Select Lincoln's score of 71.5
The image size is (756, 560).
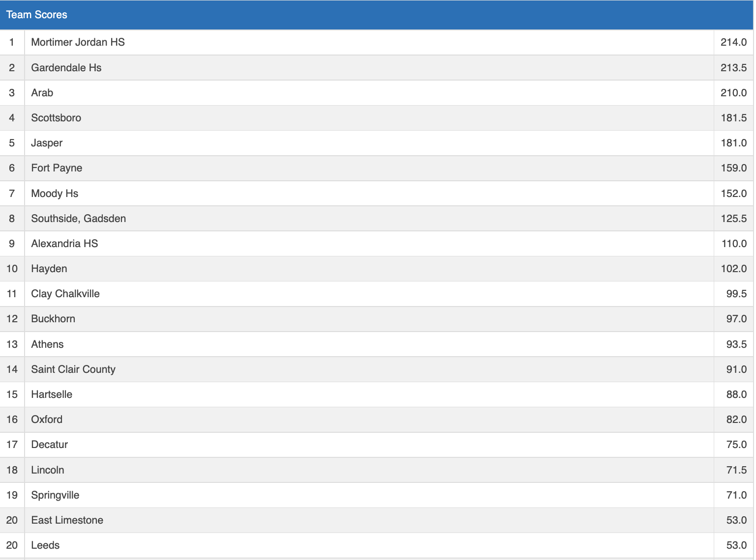[x=736, y=470]
